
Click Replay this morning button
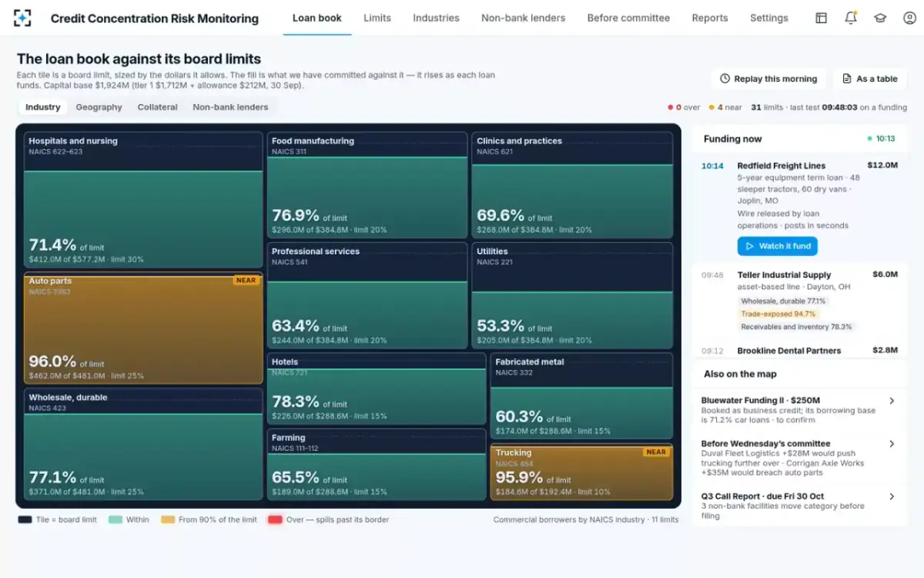click(768, 79)
